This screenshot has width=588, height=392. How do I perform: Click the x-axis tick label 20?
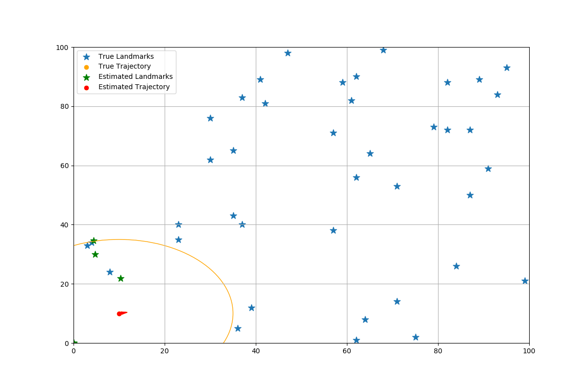pos(165,351)
